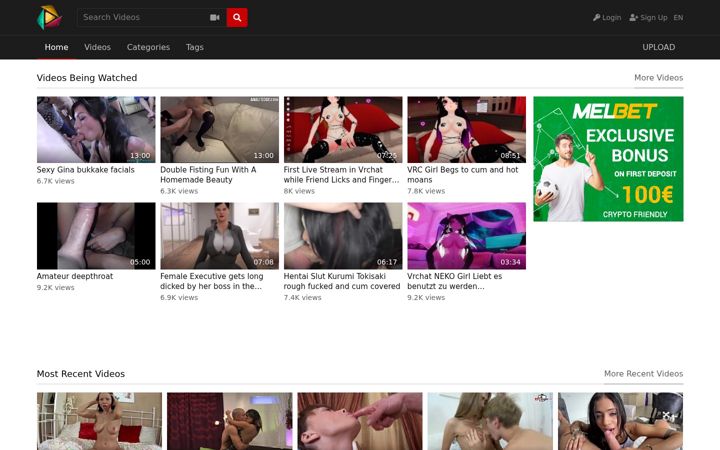The width and height of the screenshot is (720, 450).
Task: Click the key icon next to Login
Action: pyautogui.click(x=596, y=17)
